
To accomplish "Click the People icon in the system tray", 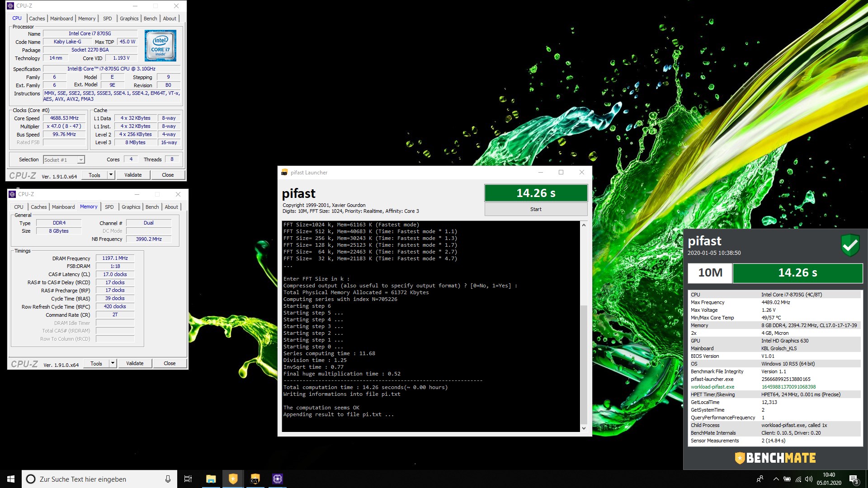I will [x=760, y=479].
